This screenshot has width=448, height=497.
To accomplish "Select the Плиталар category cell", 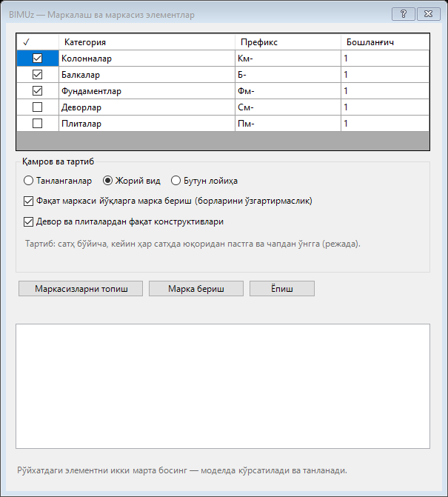I will pos(147,123).
